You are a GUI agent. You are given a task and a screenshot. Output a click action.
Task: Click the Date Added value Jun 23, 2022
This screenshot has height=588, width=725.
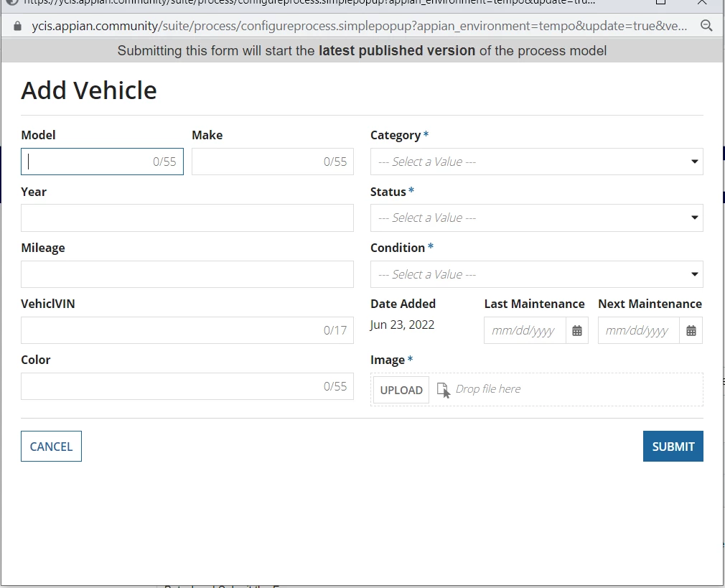pyautogui.click(x=402, y=325)
